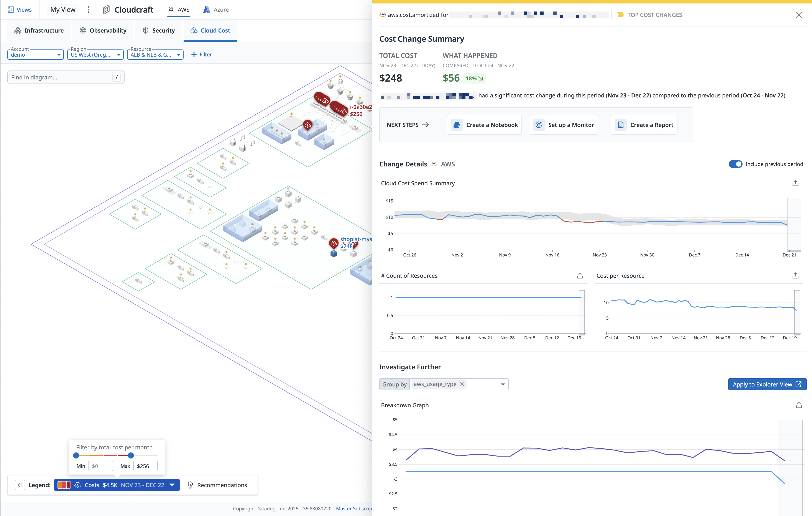Click export icon on Breakdown Graph
Image resolution: width=812 pixels, height=516 pixels.
coord(799,405)
